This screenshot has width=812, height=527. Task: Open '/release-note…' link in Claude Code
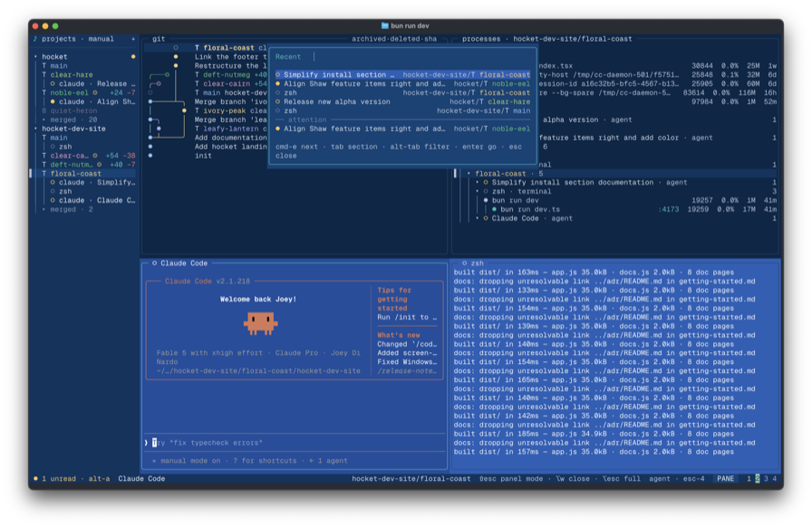point(407,370)
